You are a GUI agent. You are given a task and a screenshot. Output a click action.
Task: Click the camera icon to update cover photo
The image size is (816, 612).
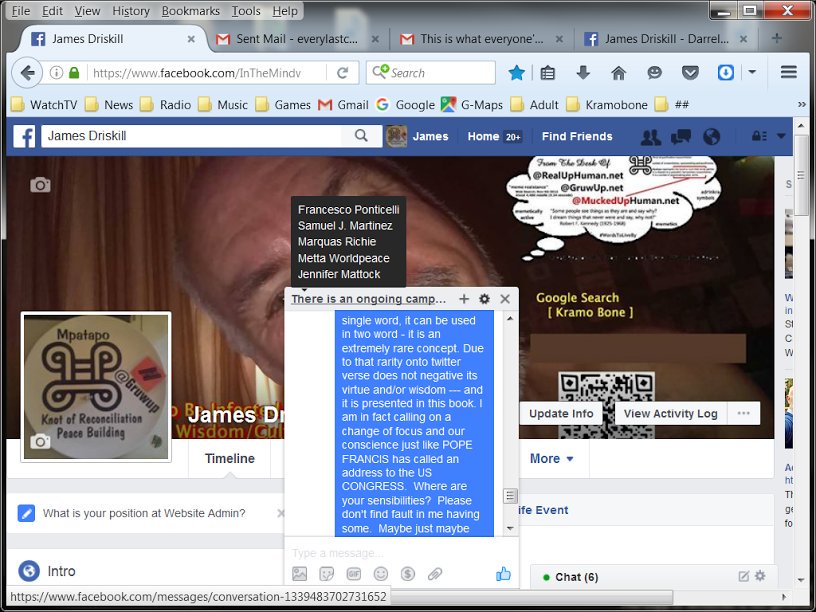(40, 185)
